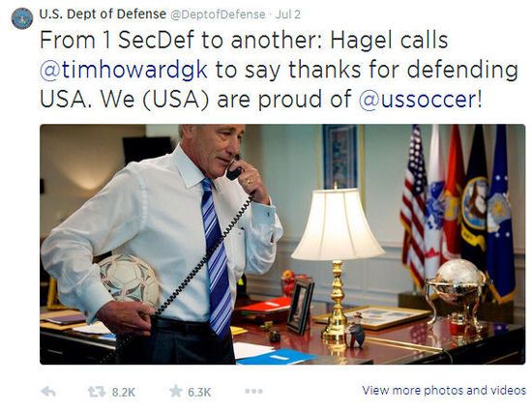The width and height of the screenshot is (532, 412).
Task: Click the @DeptofDefense handle
Action: (x=218, y=15)
